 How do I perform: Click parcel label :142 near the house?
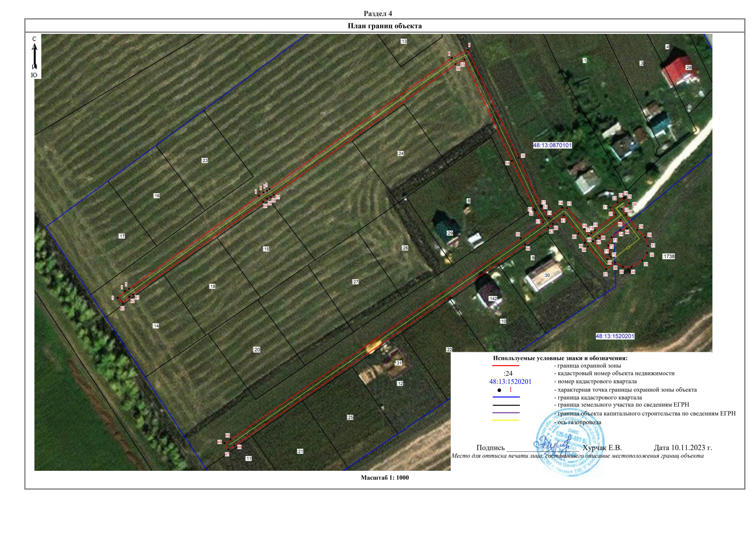(492, 299)
